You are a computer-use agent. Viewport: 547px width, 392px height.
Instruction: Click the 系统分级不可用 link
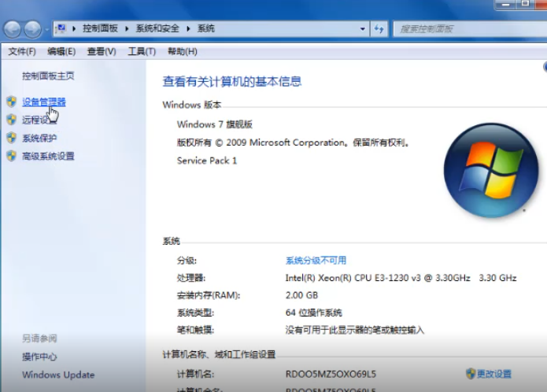point(316,261)
